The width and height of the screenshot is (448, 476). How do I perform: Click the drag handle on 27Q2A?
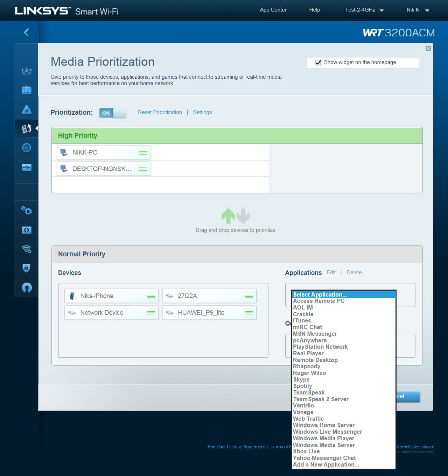click(249, 296)
